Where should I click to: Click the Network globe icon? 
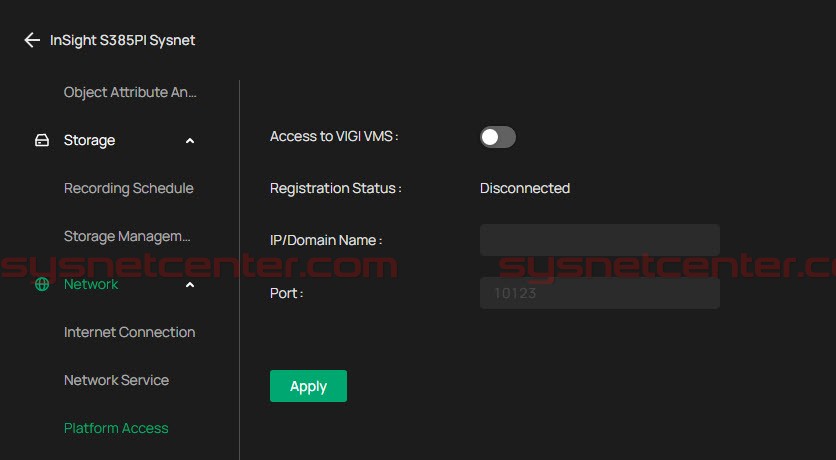tap(42, 285)
